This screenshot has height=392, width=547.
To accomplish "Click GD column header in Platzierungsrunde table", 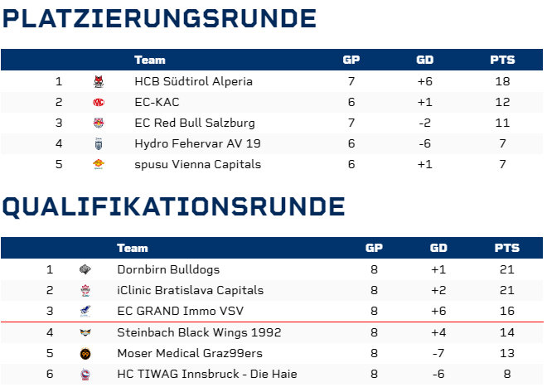I will click(425, 60).
